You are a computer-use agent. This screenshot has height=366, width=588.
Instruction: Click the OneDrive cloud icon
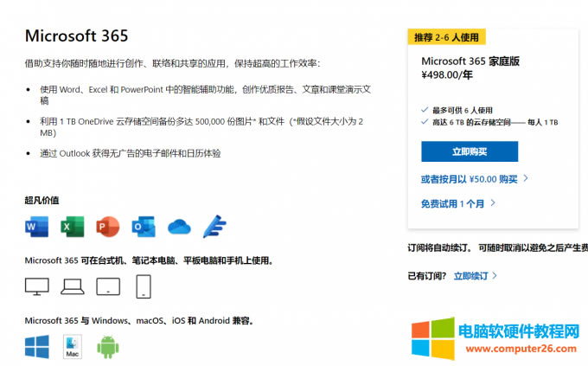click(x=178, y=227)
